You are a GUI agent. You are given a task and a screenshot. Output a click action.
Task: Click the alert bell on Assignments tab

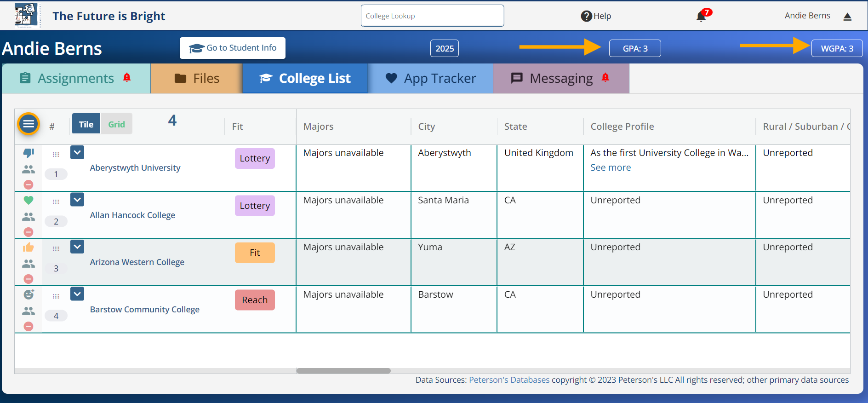[x=127, y=77]
